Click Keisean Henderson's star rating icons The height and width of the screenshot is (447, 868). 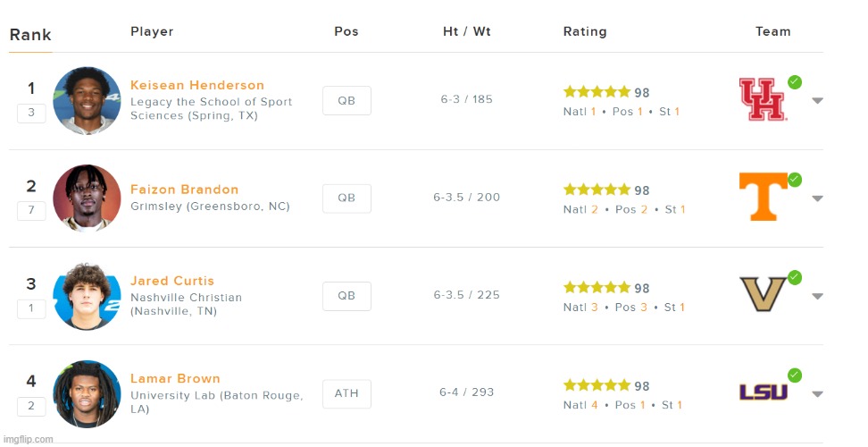(597, 92)
